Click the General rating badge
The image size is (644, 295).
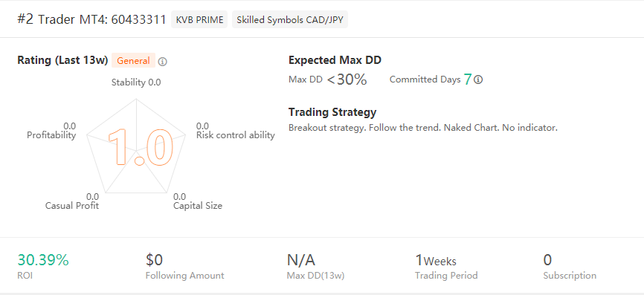[x=133, y=61]
